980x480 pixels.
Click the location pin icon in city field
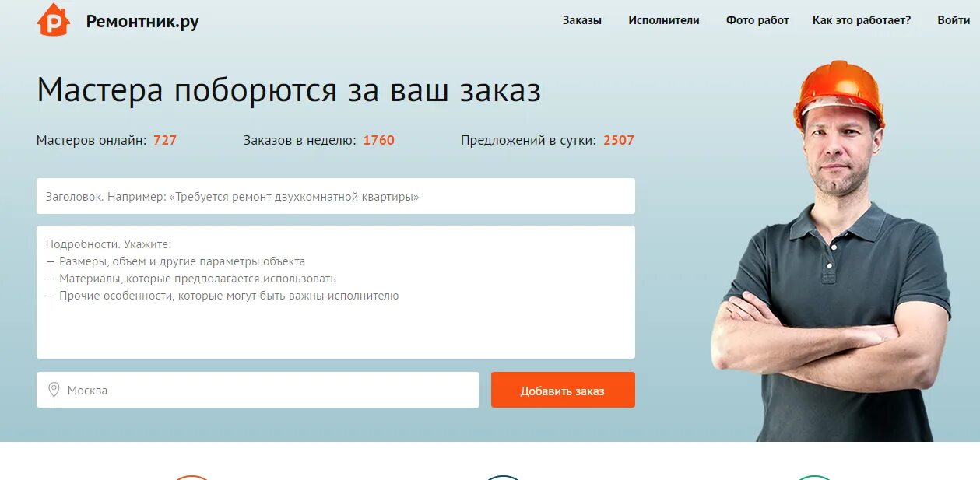pos(54,390)
